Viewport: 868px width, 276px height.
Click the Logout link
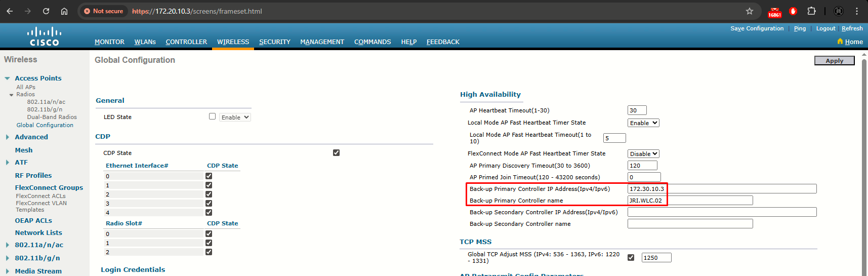tap(825, 28)
